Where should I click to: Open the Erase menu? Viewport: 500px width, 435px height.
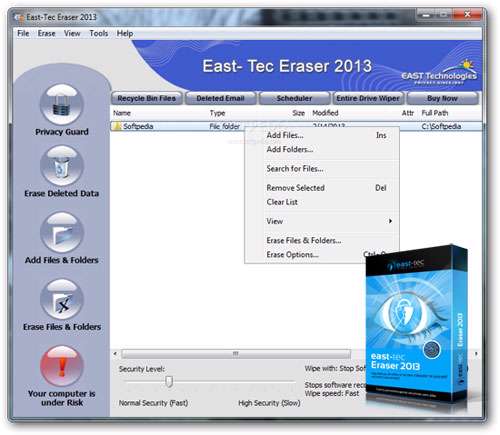click(47, 33)
